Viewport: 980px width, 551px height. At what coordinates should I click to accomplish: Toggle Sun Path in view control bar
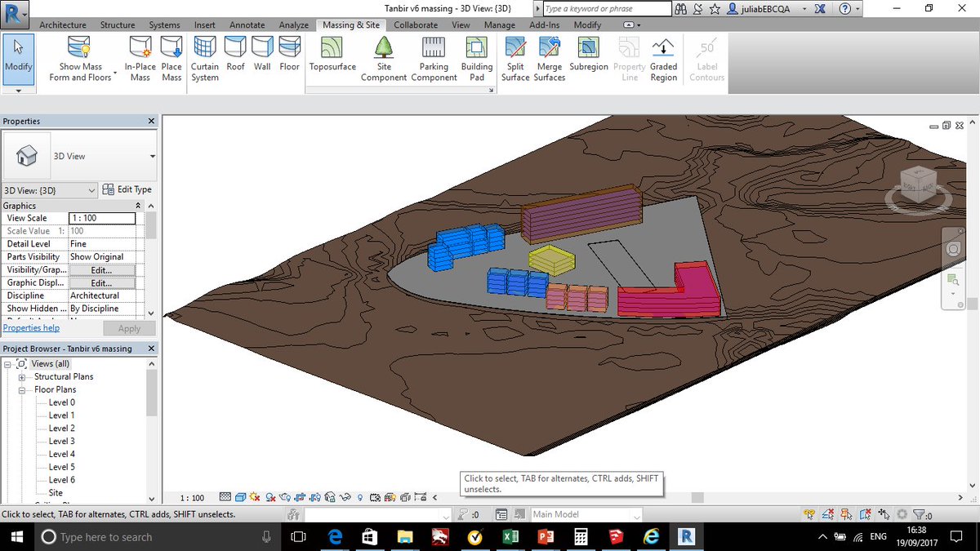point(256,497)
